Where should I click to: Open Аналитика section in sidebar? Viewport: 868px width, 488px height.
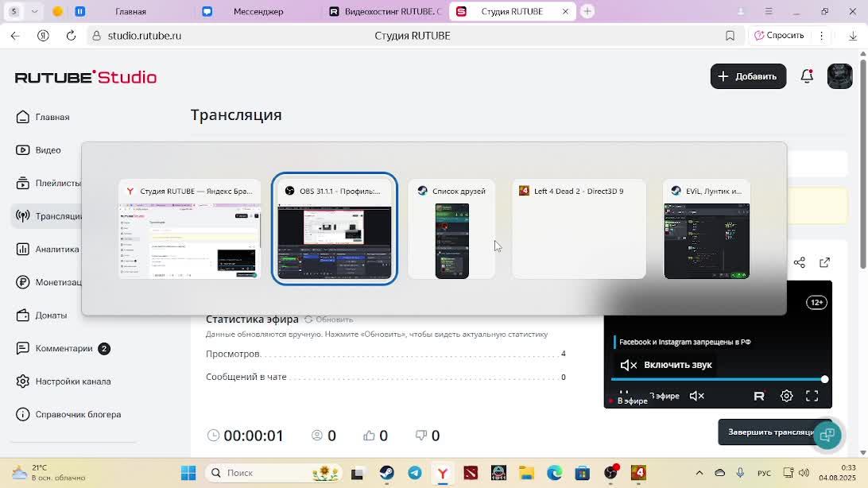pyautogui.click(x=48, y=249)
